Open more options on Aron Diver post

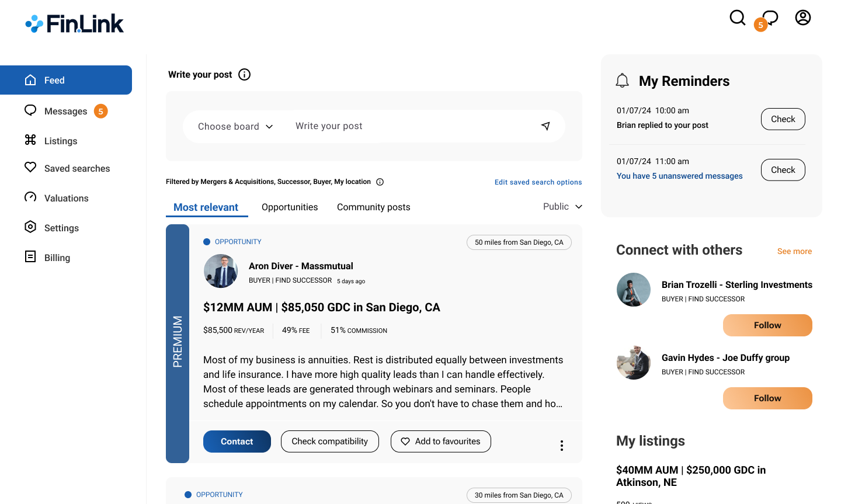coord(561,446)
